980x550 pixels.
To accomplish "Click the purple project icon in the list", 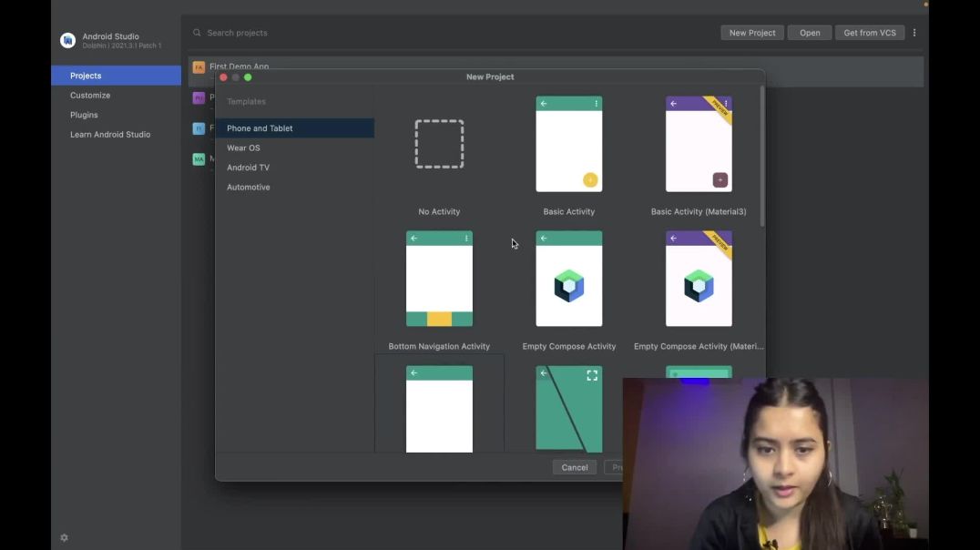I will click(x=199, y=97).
